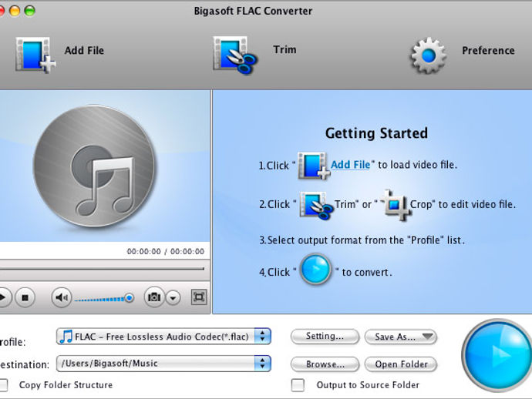Viewport: 532px width, 399px height.
Task: Click the Browse... button
Action: click(x=325, y=364)
